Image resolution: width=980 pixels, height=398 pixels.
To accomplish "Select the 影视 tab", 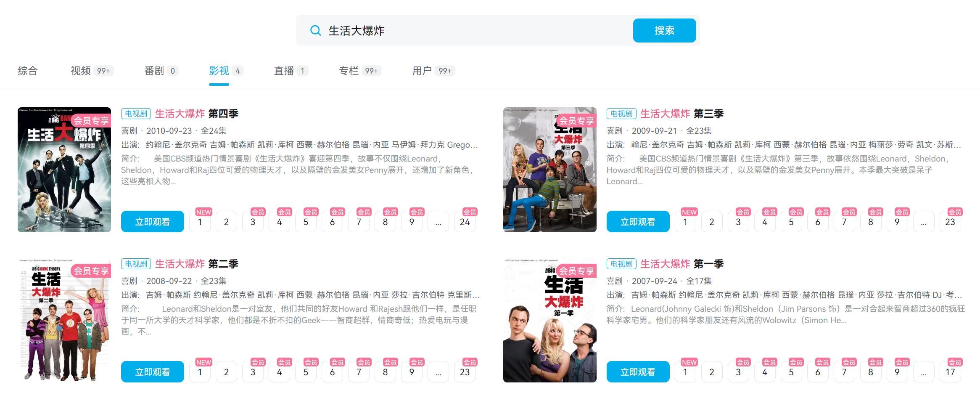I will [226, 71].
